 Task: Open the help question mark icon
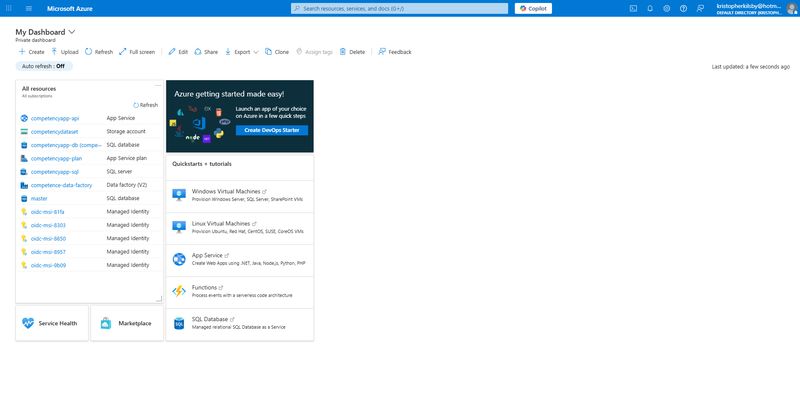coord(684,9)
